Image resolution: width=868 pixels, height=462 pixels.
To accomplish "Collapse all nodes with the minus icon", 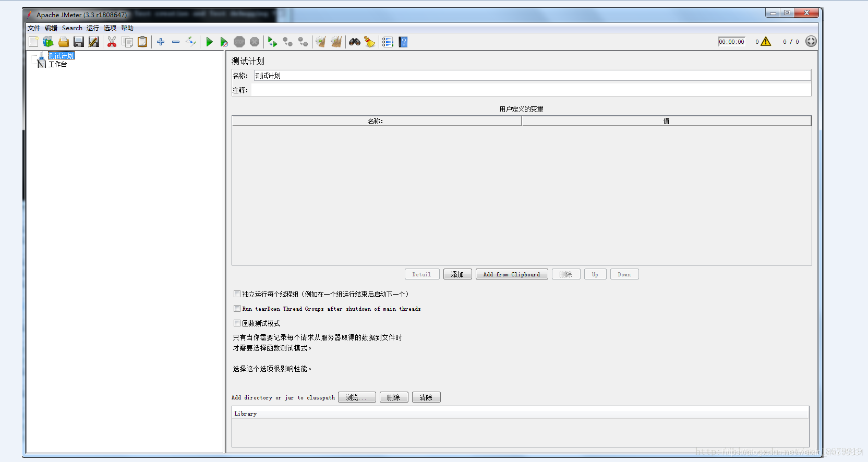I will click(x=176, y=42).
